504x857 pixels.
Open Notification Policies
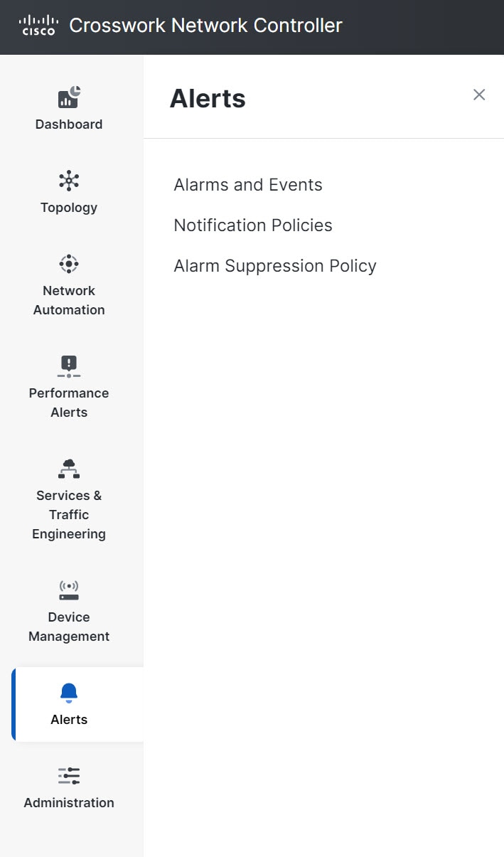coord(253,225)
